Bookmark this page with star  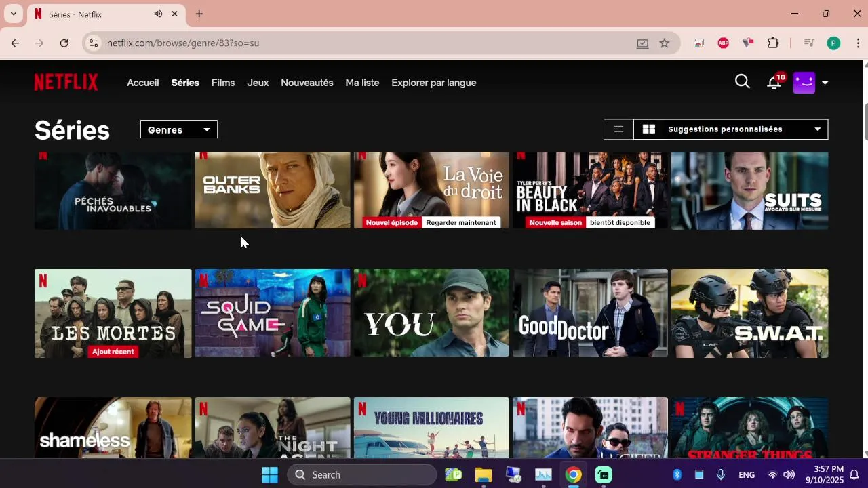(665, 43)
